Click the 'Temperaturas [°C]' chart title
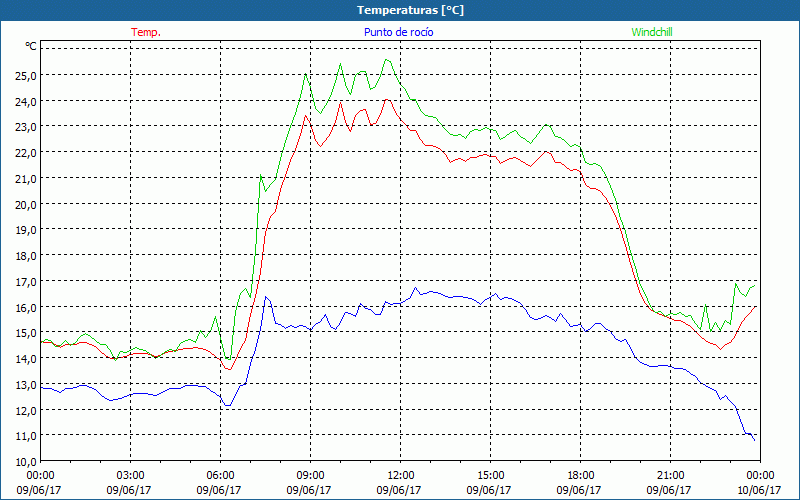Screen dimensions: 800x500 pyautogui.click(x=410, y=10)
